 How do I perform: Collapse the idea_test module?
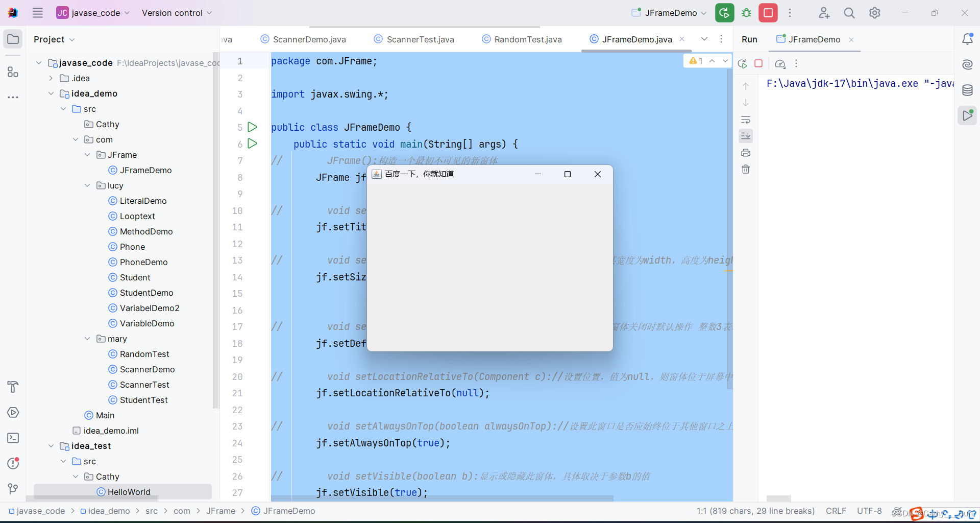tap(51, 446)
